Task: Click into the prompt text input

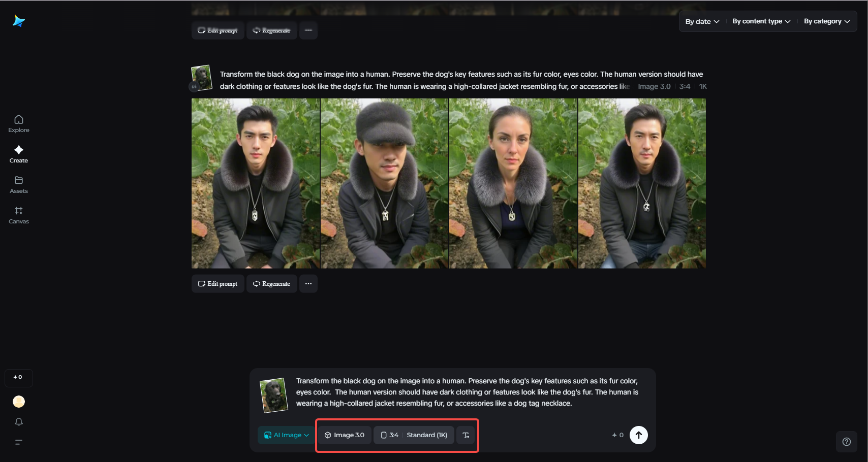Action: pyautogui.click(x=467, y=392)
